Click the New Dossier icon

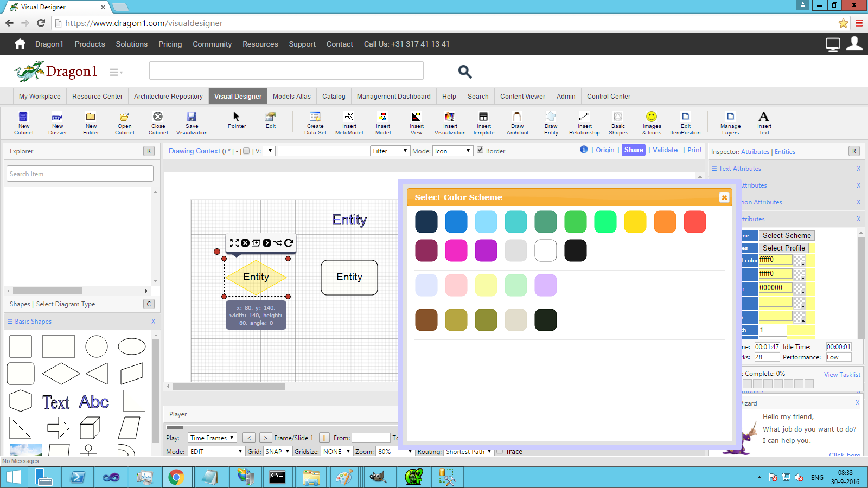click(x=58, y=123)
